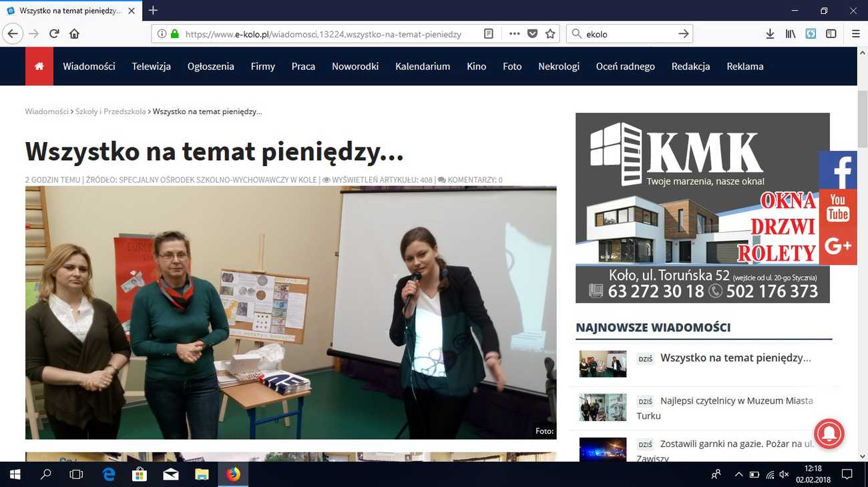The image size is (868, 487).
Task: Click the volume icon in system tray
Action: click(784, 474)
